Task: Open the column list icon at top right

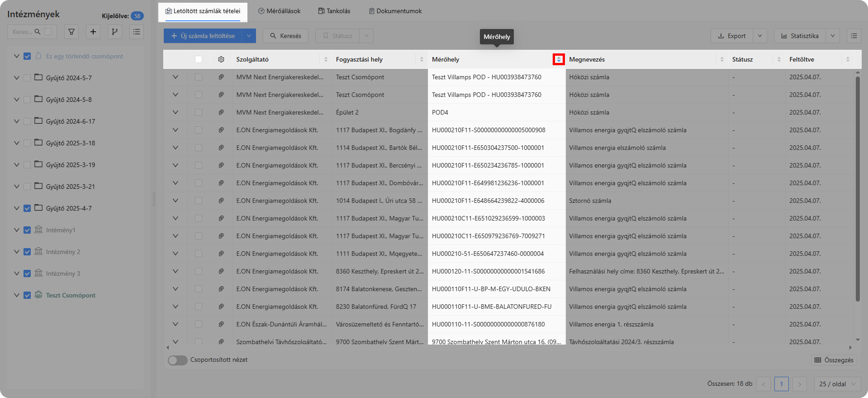Action: [x=854, y=36]
